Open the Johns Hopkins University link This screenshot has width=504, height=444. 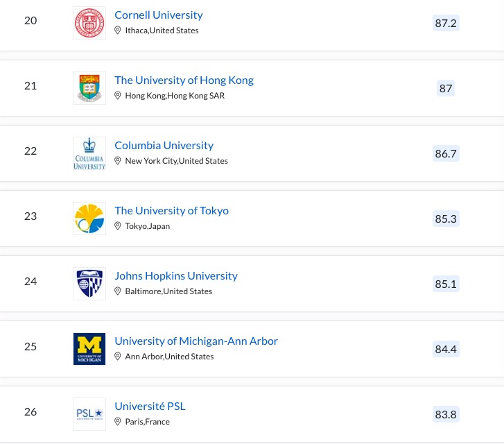(176, 275)
